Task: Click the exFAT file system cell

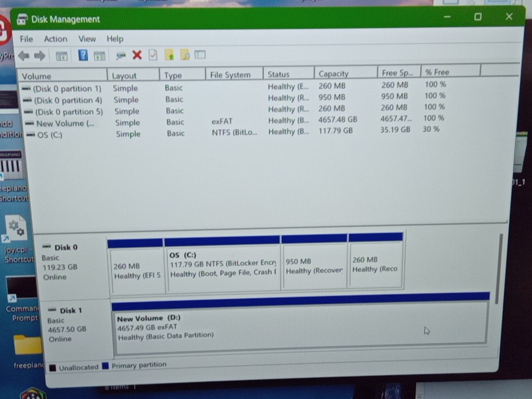Action: point(222,121)
